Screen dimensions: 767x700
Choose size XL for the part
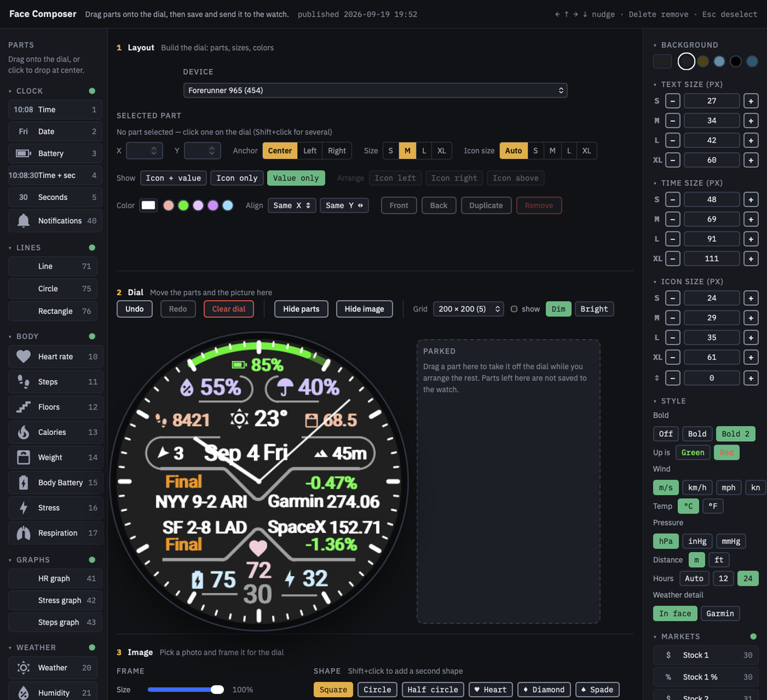point(441,151)
